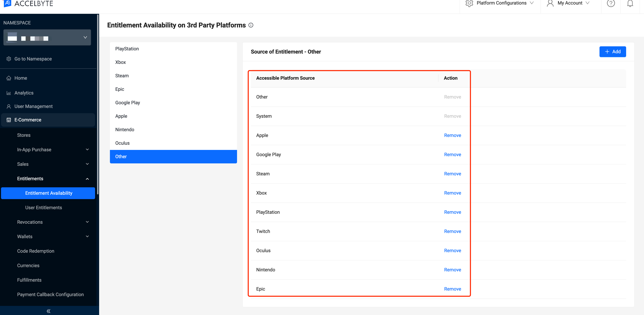Select Xbox in platform list
The width and height of the screenshot is (644, 315).
click(x=173, y=62)
